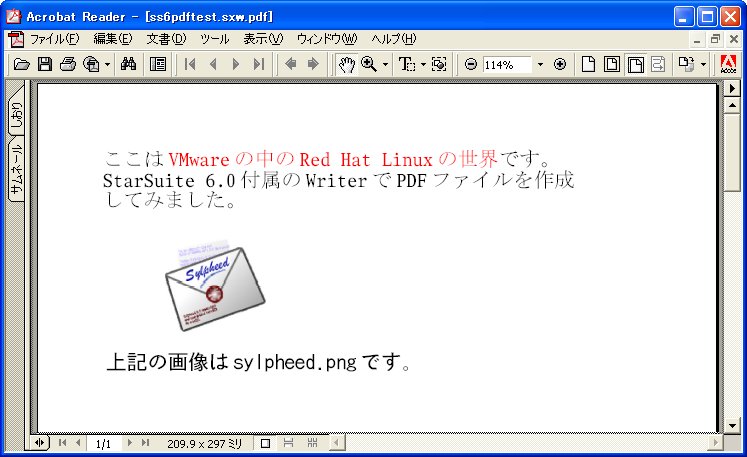Select continuous page layout in status bar
This screenshot has width=747, height=457.
(x=288, y=443)
